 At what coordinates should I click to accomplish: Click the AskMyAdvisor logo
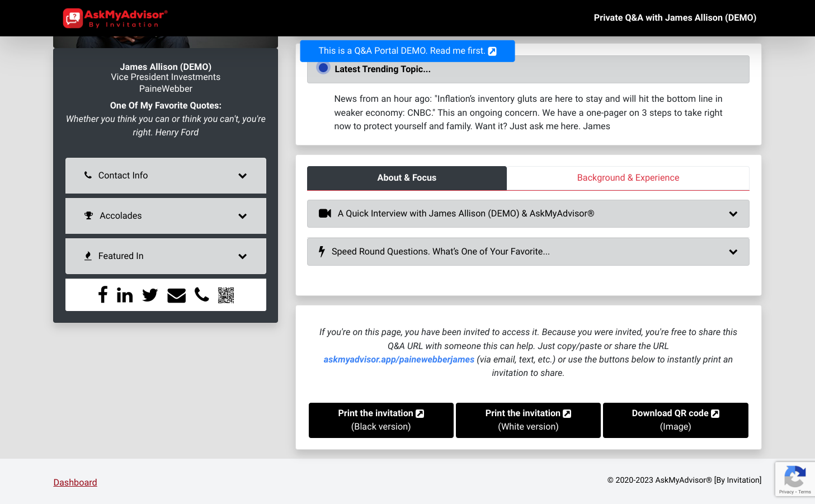tap(115, 18)
